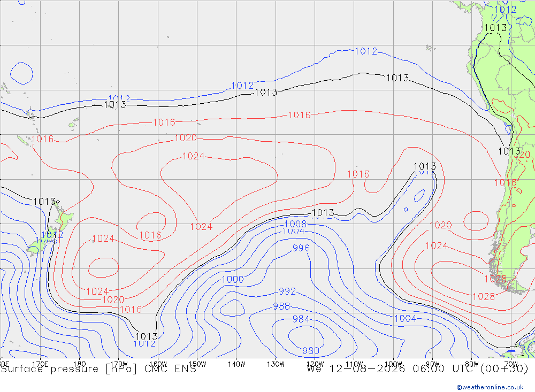Viewport: 535px width, 392px height.
Task: Select the 130W longitude axis label
Action: pyautogui.click(x=276, y=364)
